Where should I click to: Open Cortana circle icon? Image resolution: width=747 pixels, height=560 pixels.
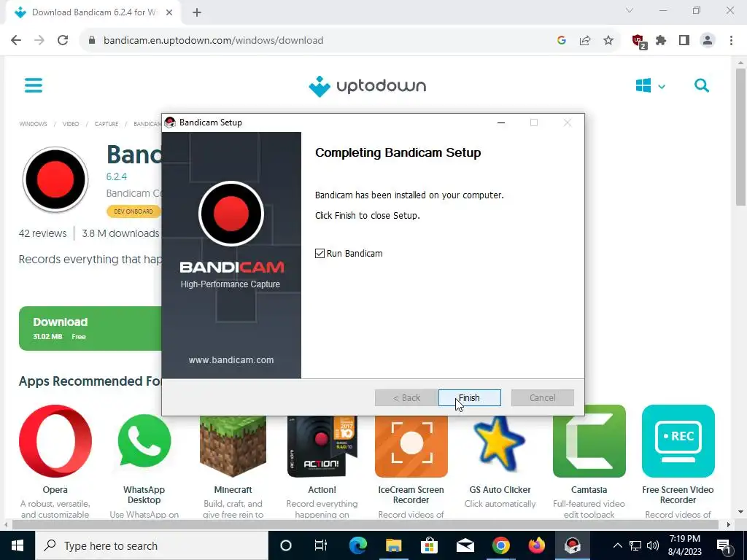(x=286, y=545)
